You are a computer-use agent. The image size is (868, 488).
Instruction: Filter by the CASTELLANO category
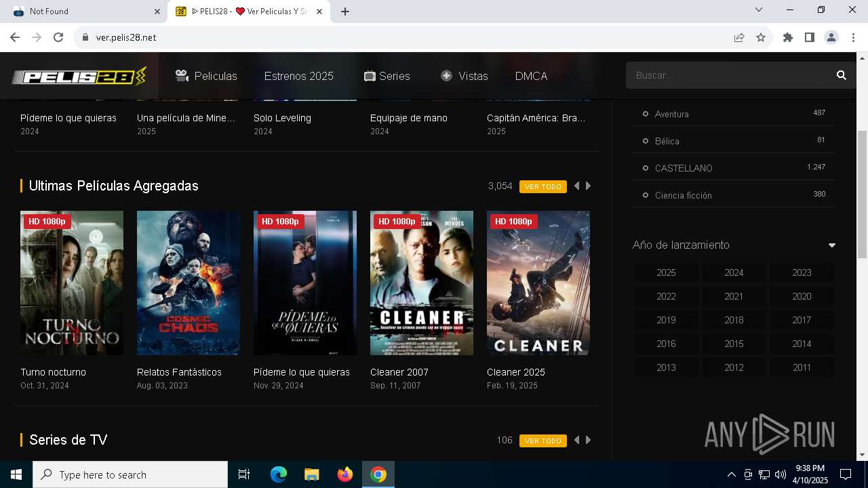click(x=684, y=168)
